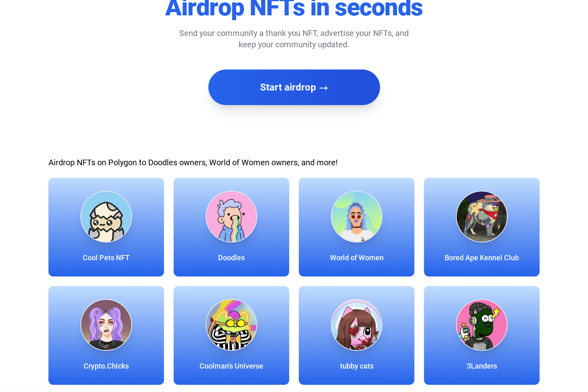Select the tubby cats avatar icon
Screen dimensions: 588x392
tap(357, 325)
